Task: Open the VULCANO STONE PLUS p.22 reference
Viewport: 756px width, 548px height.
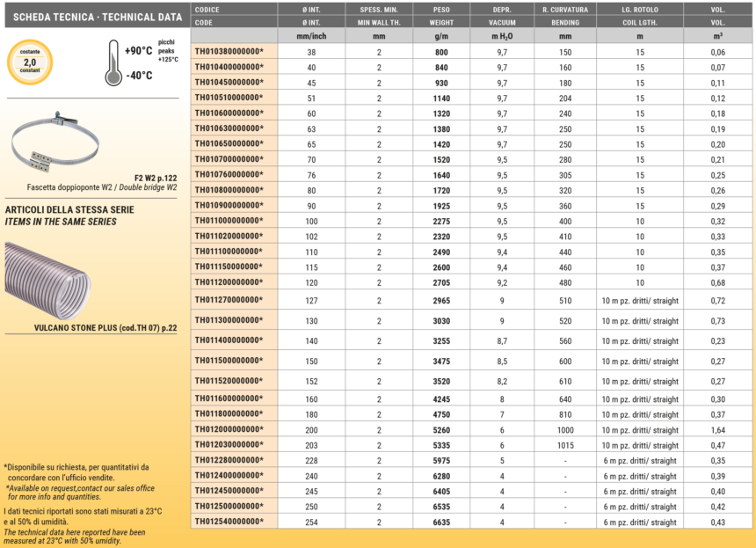Action: [94, 328]
